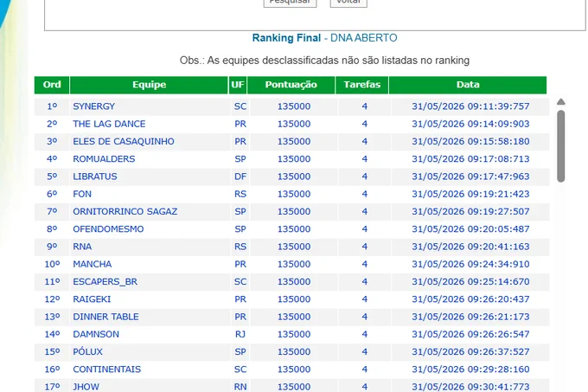Click timestamp 31/05/2026 09:26:21:173
The width and height of the screenshot is (588, 392).
point(470,317)
